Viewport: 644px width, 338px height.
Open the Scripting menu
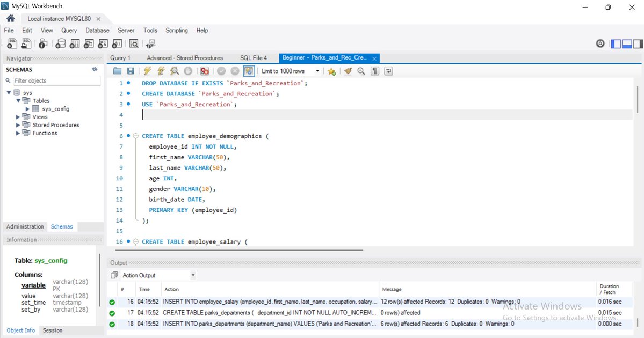coord(177,31)
